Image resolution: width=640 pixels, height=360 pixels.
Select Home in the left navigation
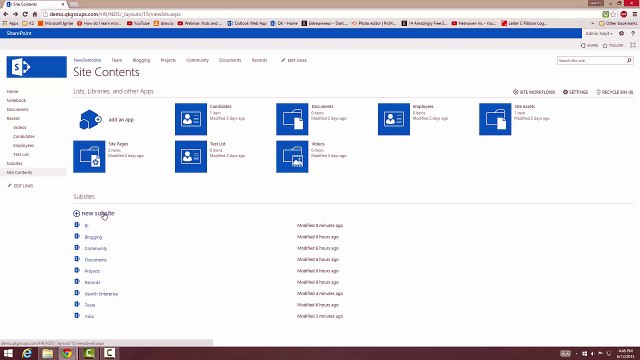(x=12, y=91)
